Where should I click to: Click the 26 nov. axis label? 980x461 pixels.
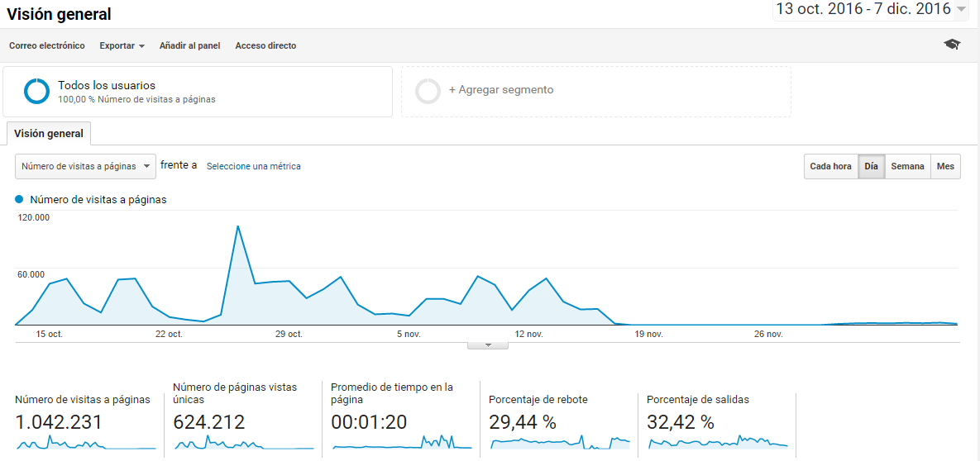pyautogui.click(x=768, y=335)
